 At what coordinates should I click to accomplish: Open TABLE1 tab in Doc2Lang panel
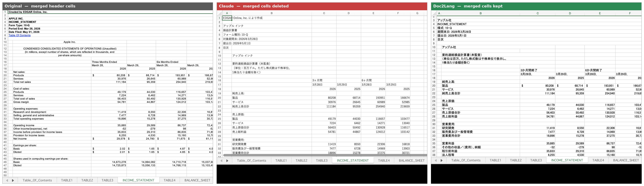coord(495,160)
